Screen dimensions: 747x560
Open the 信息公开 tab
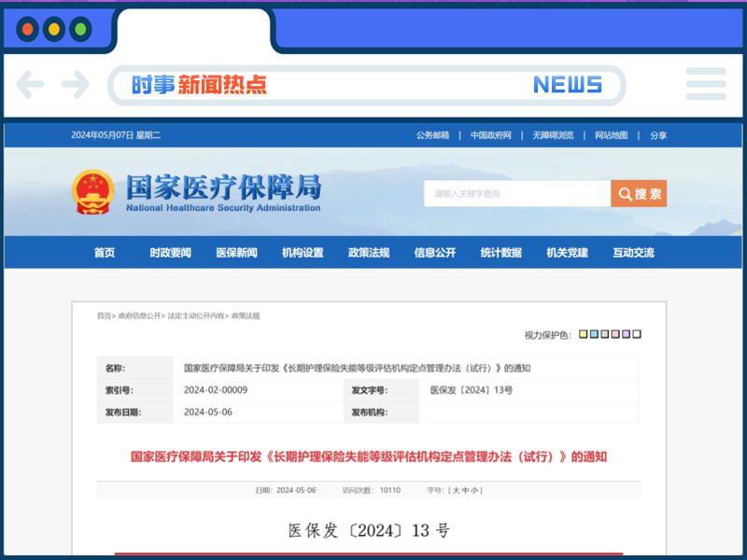[435, 252]
